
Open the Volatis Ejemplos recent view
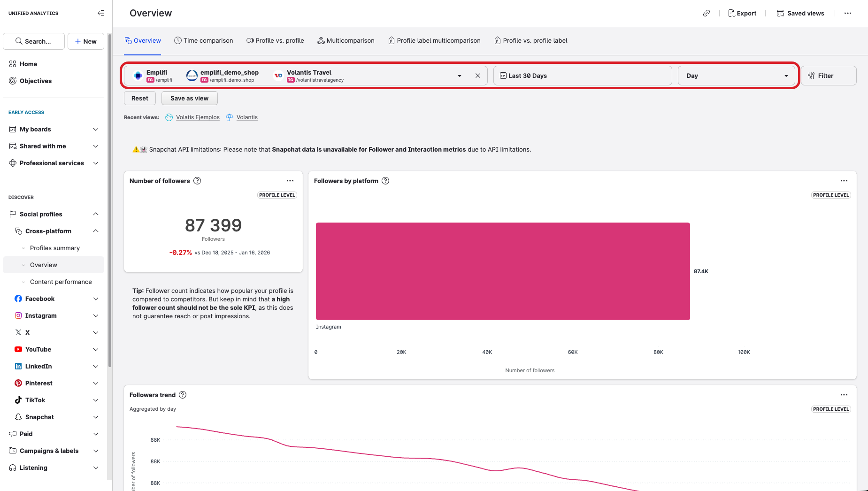pyautogui.click(x=197, y=117)
